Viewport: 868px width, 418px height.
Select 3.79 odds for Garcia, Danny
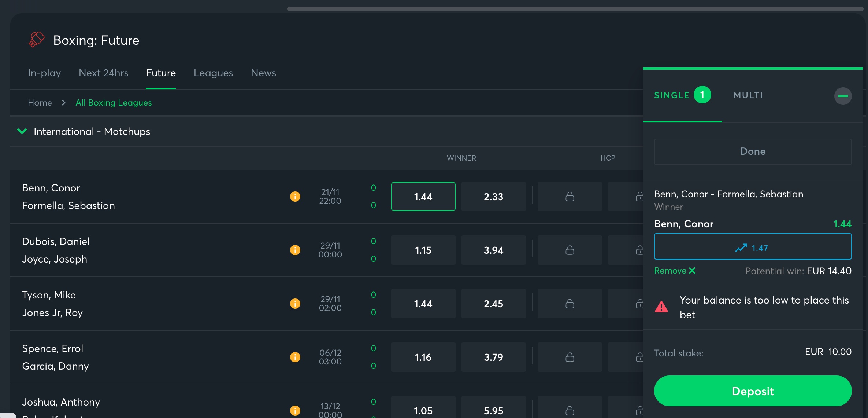493,357
